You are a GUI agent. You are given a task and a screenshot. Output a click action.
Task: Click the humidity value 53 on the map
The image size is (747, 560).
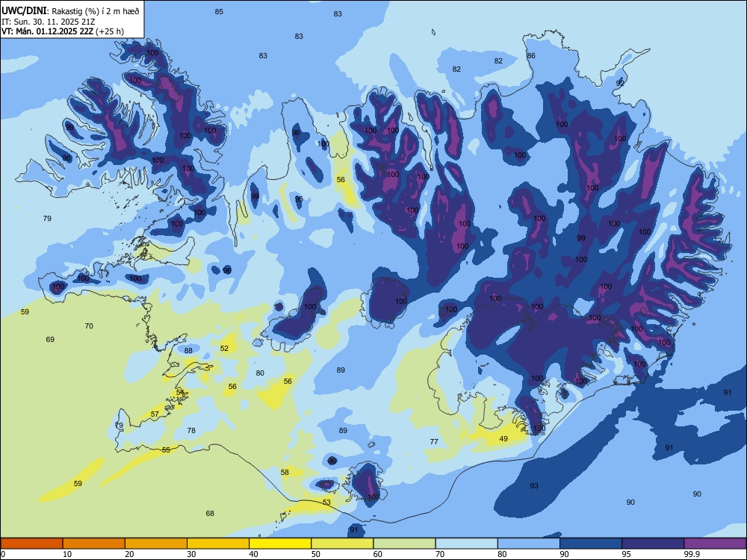coord(326,502)
